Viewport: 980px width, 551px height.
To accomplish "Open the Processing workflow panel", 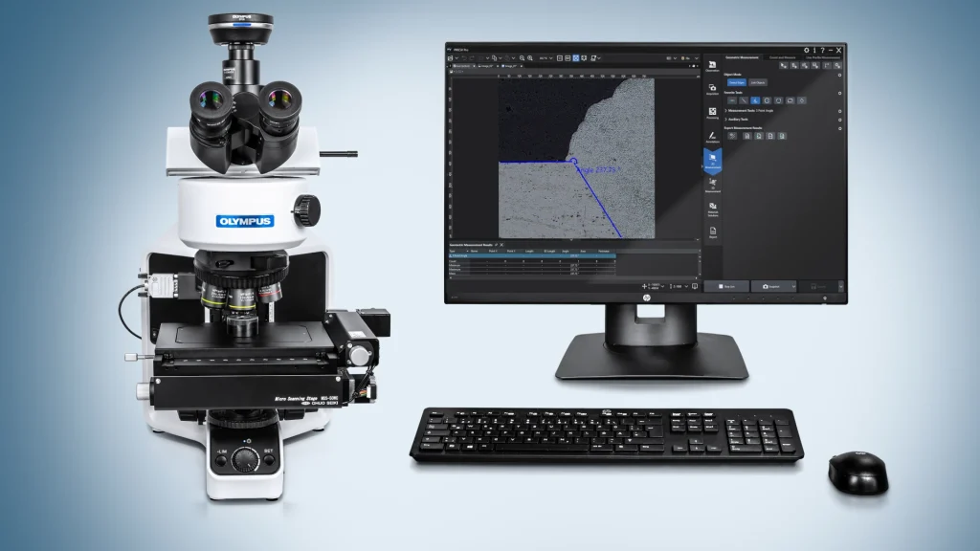I will pyautogui.click(x=712, y=113).
